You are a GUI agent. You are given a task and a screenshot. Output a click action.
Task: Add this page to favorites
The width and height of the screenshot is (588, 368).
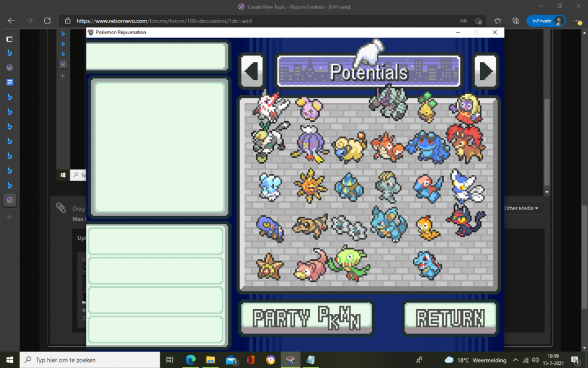(x=479, y=21)
